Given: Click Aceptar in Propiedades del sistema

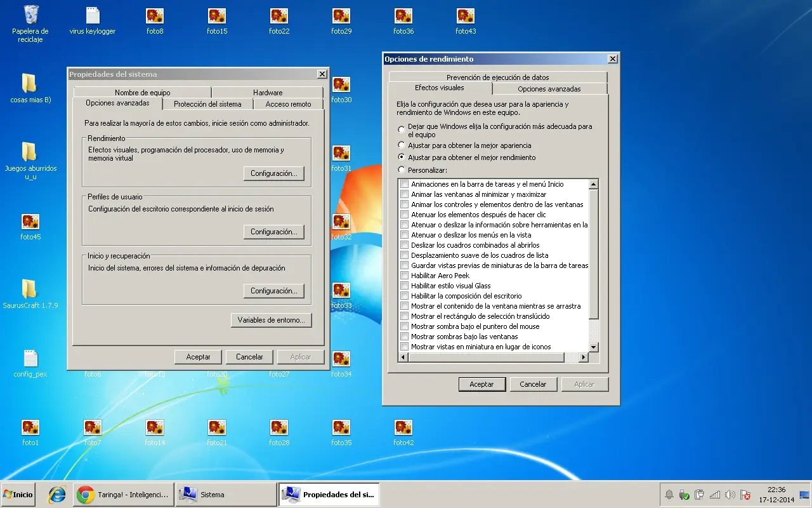Looking at the screenshot, I should [x=198, y=357].
